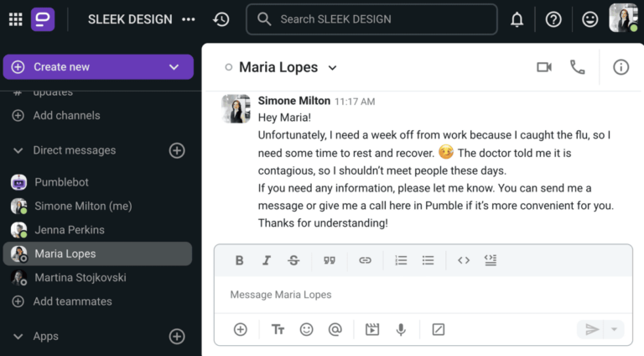The height and width of the screenshot is (356, 644).
Task: Start a video call with Maria Lopes
Action: 544,67
